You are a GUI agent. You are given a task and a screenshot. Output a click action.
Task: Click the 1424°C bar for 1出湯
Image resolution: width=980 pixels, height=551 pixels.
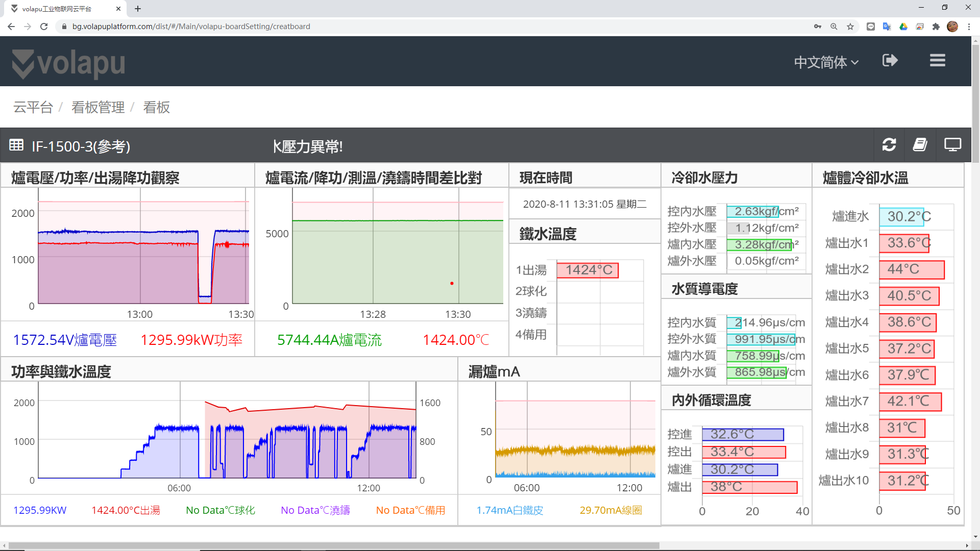pyautogui.click(x=587, y=270)
